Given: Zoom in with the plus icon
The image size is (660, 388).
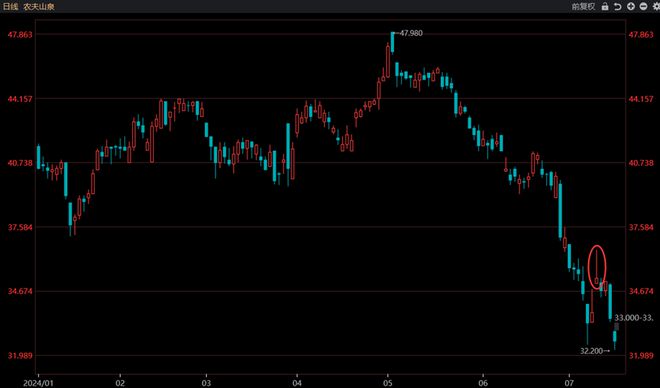Looking at the screenshot, I should pos(631,6).
